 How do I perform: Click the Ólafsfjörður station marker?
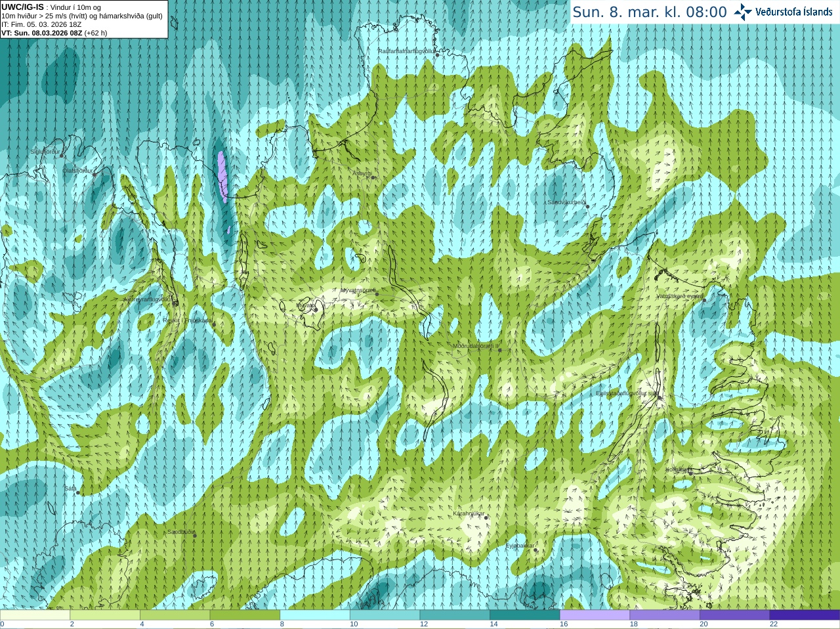(x=94, y=174)
